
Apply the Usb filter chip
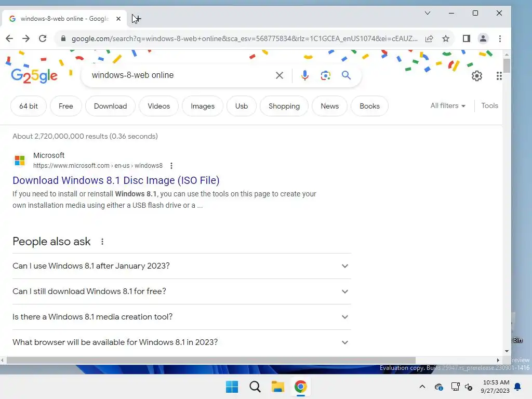pos(242,106)
